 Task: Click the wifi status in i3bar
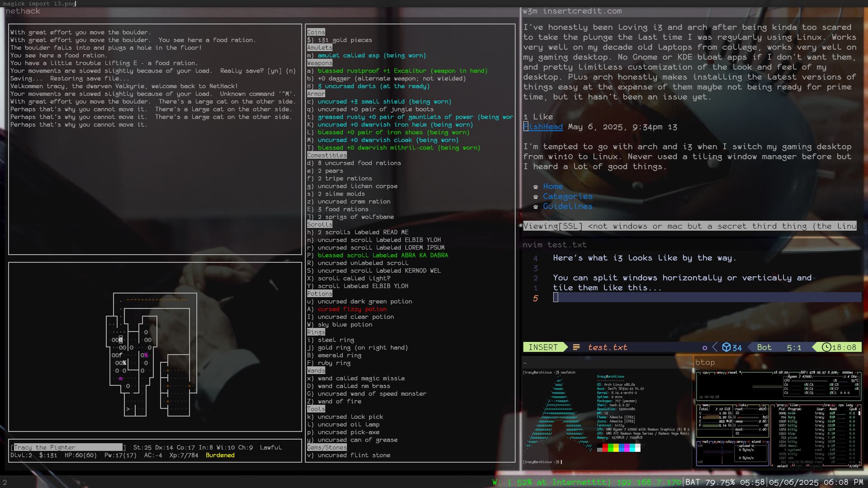(x=587, y=483)
